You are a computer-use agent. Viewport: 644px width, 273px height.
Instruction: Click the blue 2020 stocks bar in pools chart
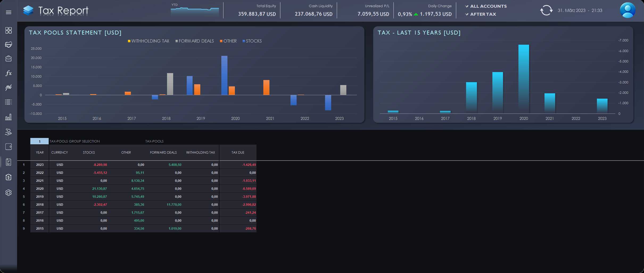point(224,75)
